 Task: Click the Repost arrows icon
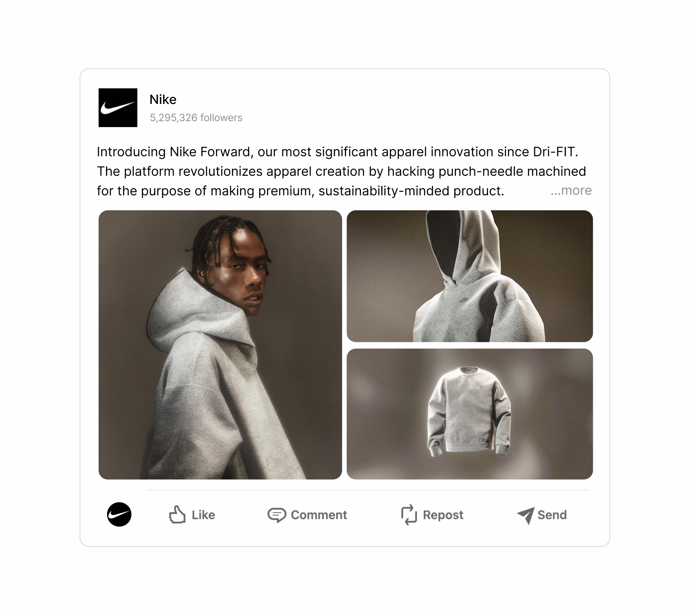[409, 514]
